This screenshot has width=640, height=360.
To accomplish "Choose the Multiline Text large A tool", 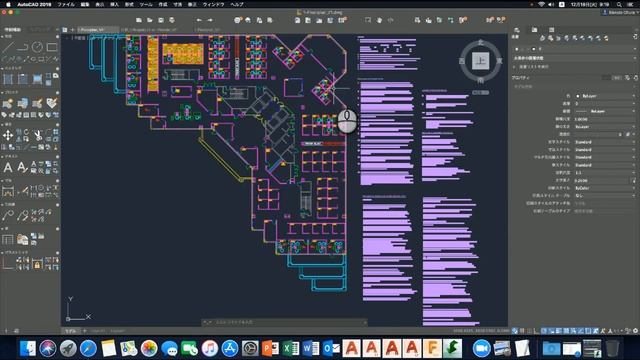I will (x=8, y=167).
